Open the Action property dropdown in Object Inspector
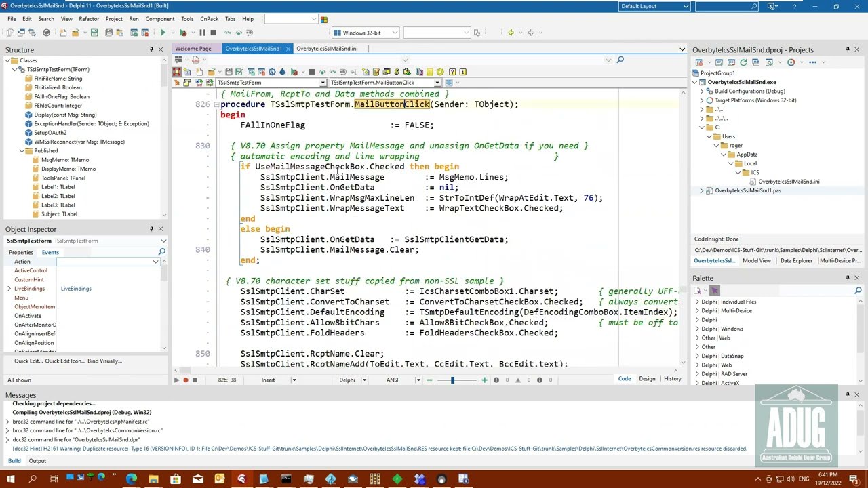Image resolution: width=868 pixels, height=488 pixels. point(155,262)
